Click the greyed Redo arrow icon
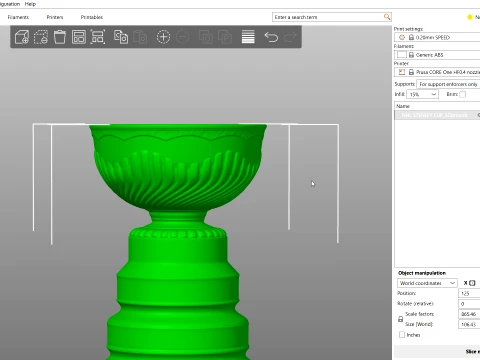This screenshot has height=360, width=480. pos(290,37)
